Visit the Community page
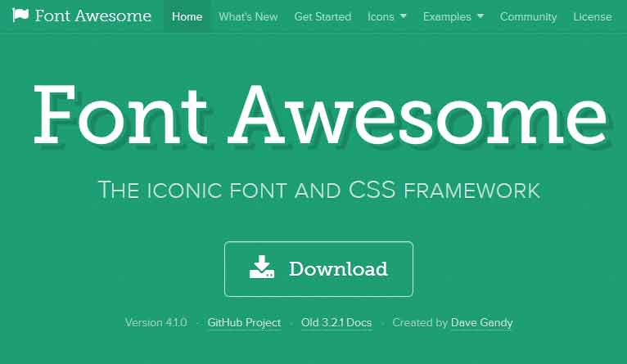Screen dimensions: 627x364 pyautogui.click(x=528, y=16)
